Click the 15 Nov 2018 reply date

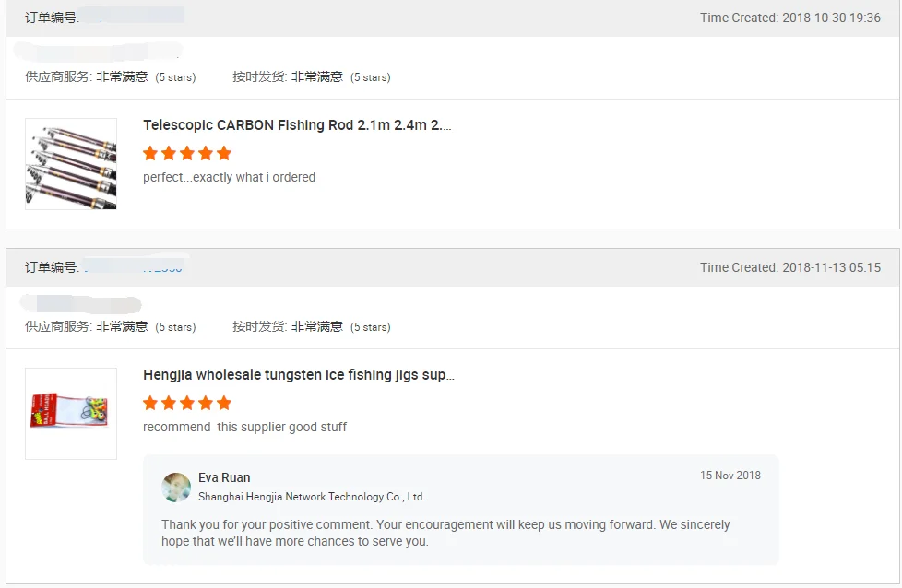tap(730, 476)
